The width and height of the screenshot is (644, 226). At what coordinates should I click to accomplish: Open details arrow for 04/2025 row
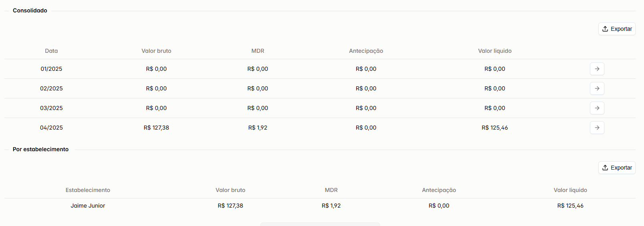[597, 128]
